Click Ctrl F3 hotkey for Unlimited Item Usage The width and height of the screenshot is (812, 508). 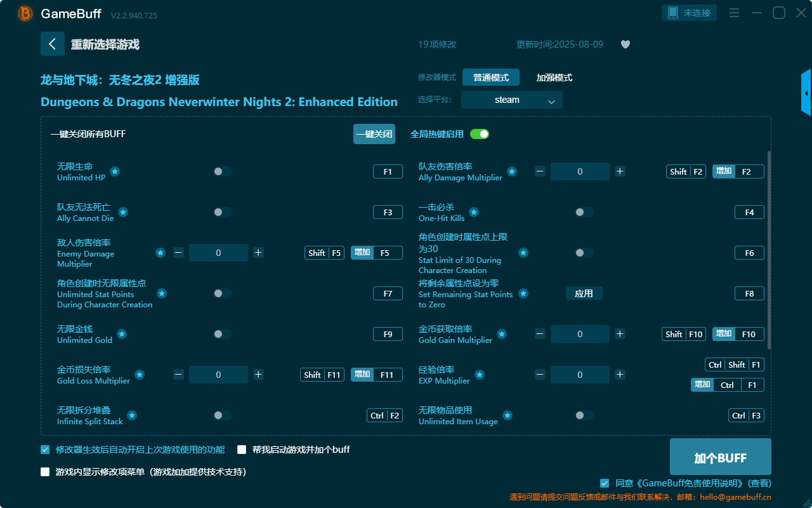746,415
